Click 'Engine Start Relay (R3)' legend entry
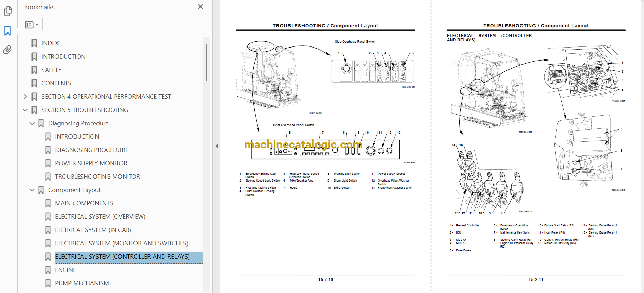The image size is (644, 293). pos(559,226)
